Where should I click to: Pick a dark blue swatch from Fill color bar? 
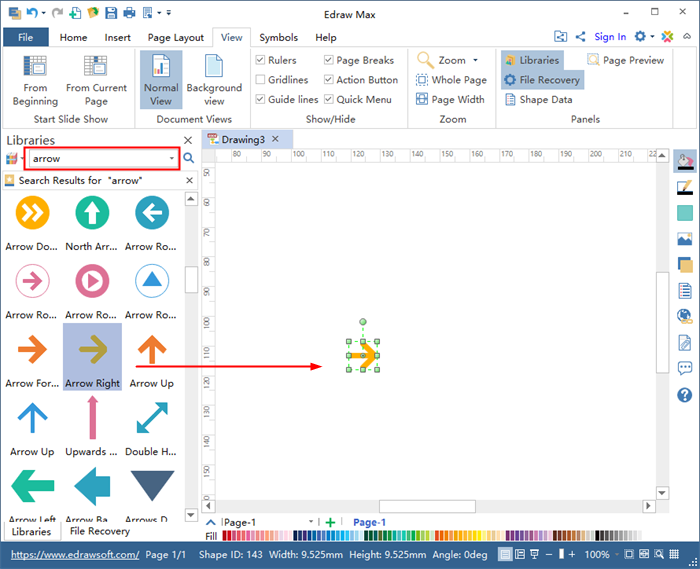[296, 535]
